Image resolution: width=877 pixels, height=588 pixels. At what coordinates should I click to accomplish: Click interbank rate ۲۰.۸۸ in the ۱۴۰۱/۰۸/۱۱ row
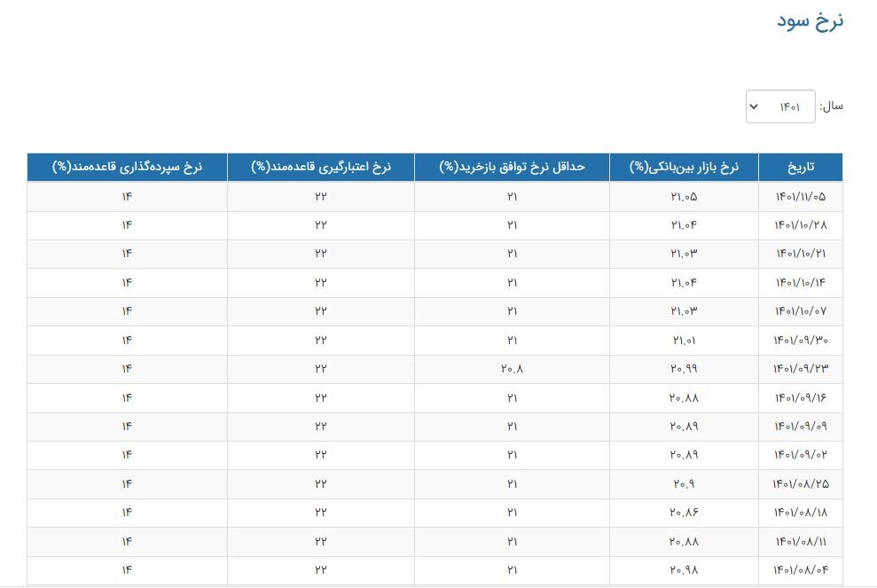point(684,542)
